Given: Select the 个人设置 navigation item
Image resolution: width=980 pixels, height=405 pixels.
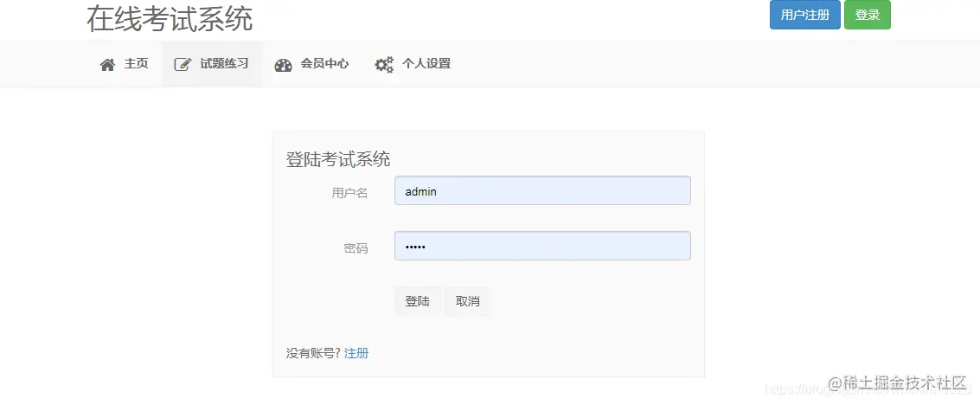Looking at the screenshot, I should click(413, 64).
